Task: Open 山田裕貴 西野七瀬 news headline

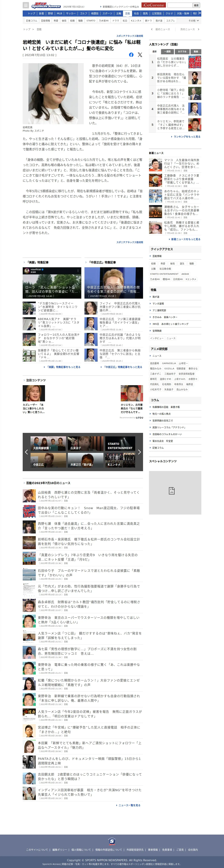Action: [89, 495]
